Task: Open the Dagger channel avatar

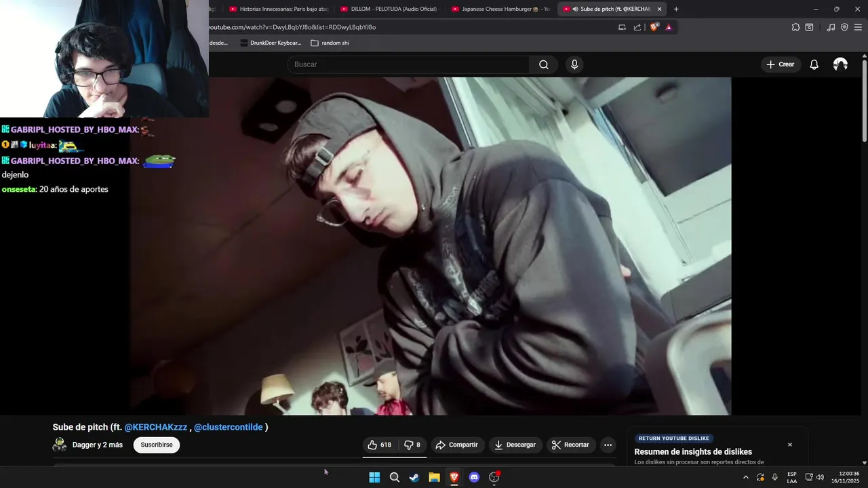Action: coord(60,445)
